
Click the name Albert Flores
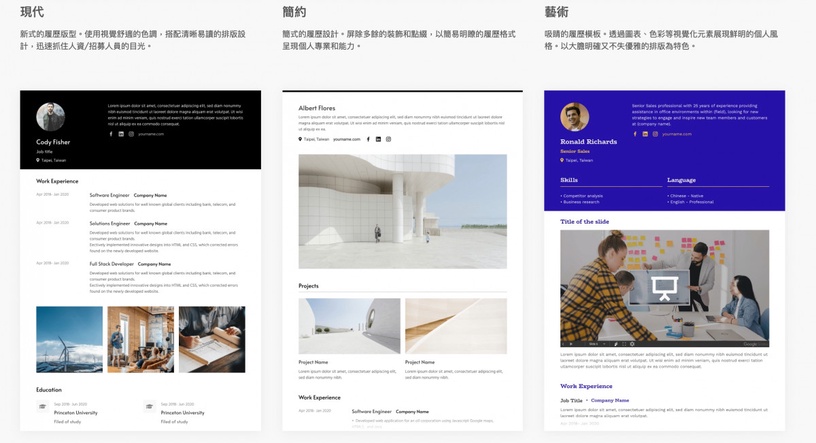pos(317,108)
